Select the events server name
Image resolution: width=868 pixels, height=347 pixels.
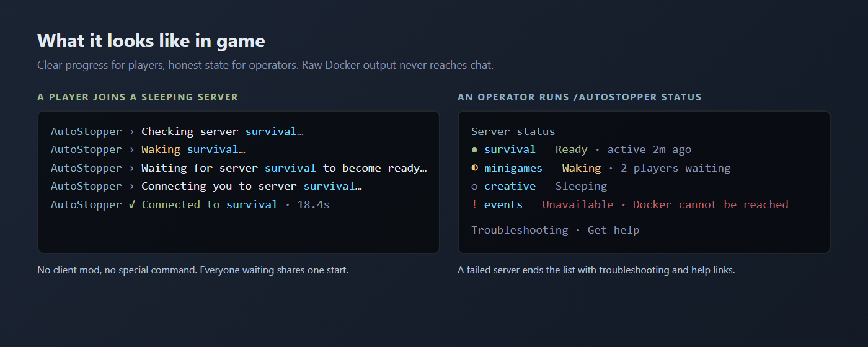tap(503, 204)
